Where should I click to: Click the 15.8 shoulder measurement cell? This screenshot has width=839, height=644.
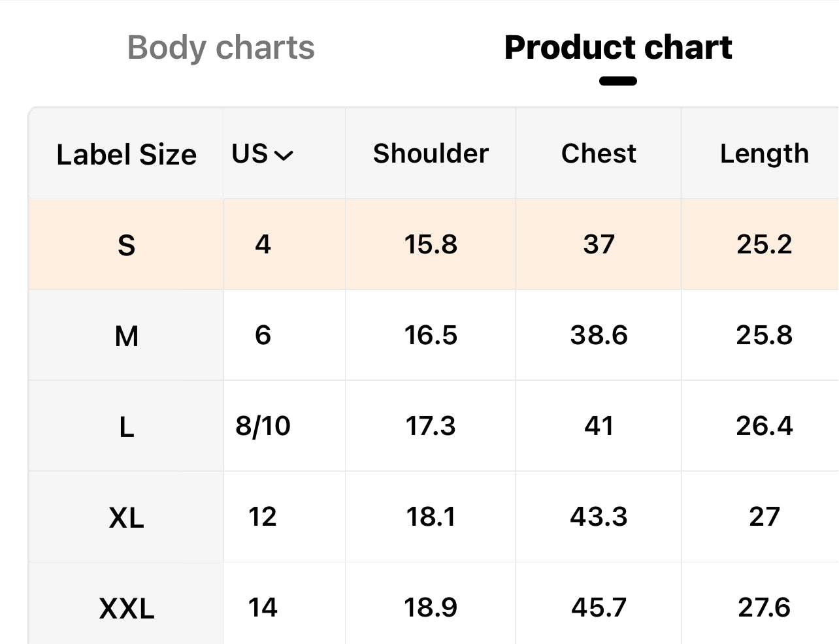(x=431, y=244)
